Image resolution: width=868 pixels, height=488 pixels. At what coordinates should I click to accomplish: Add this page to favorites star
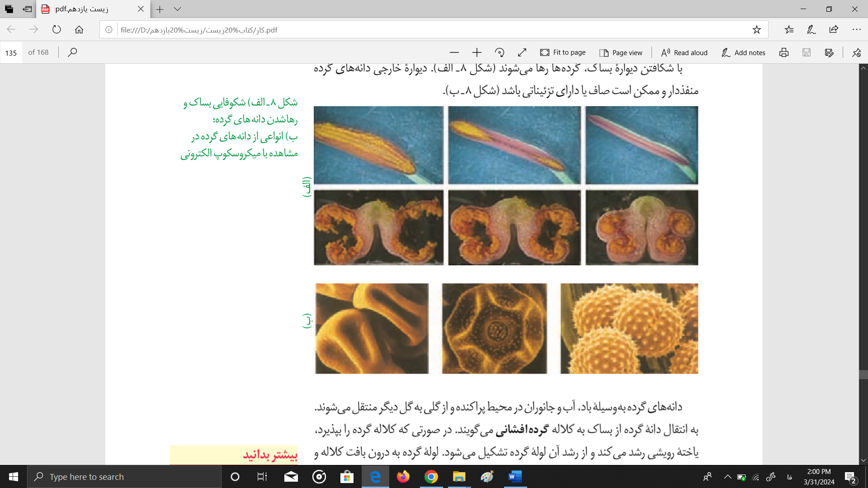[x=756, y=30]
